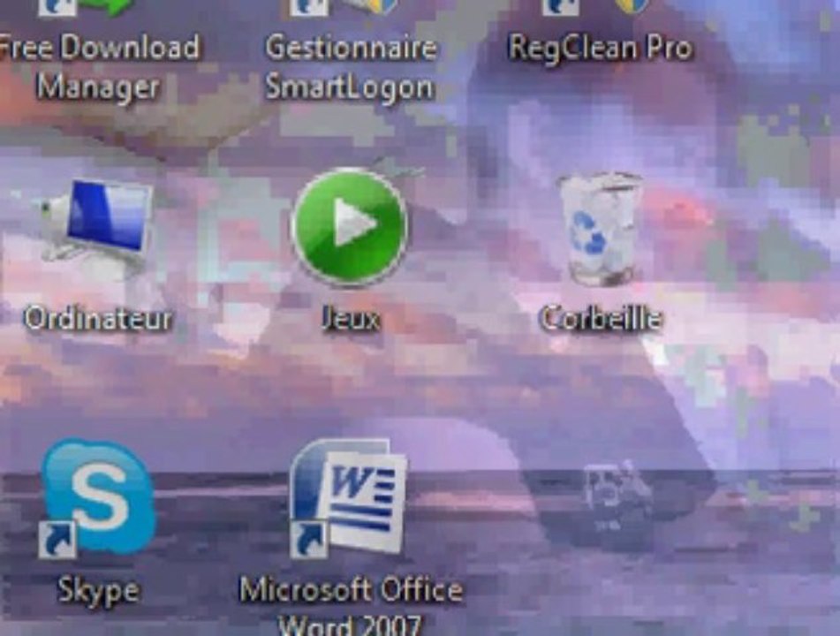
Task: Click the Jeux text label
Action: pos(351,318)
